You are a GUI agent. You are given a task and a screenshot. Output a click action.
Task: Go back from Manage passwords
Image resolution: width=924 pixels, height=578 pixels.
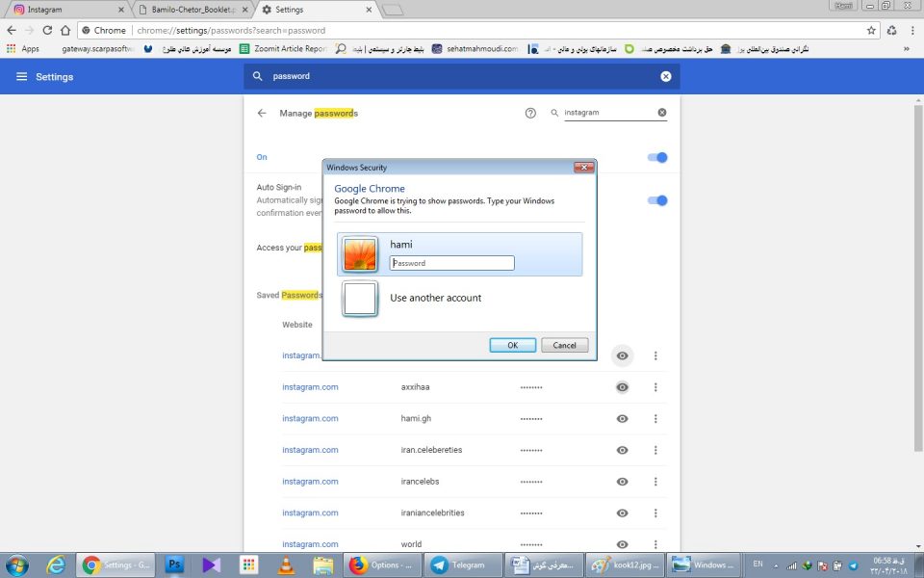click(x=262, y=113)
